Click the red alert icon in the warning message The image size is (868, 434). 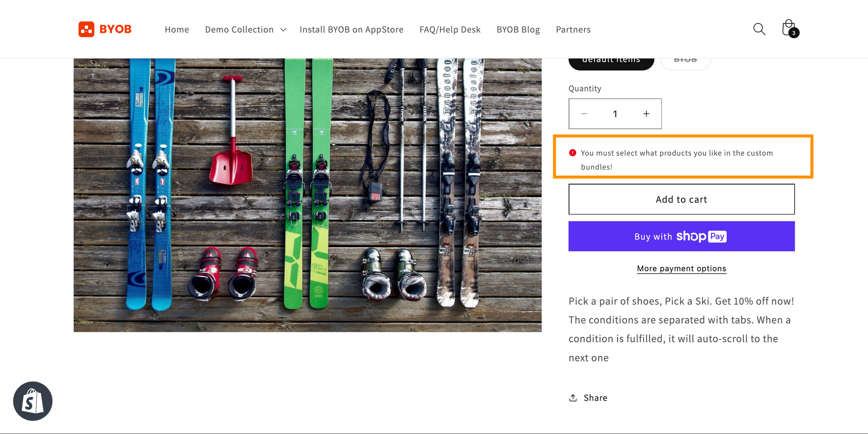click(x=572, y=153)
